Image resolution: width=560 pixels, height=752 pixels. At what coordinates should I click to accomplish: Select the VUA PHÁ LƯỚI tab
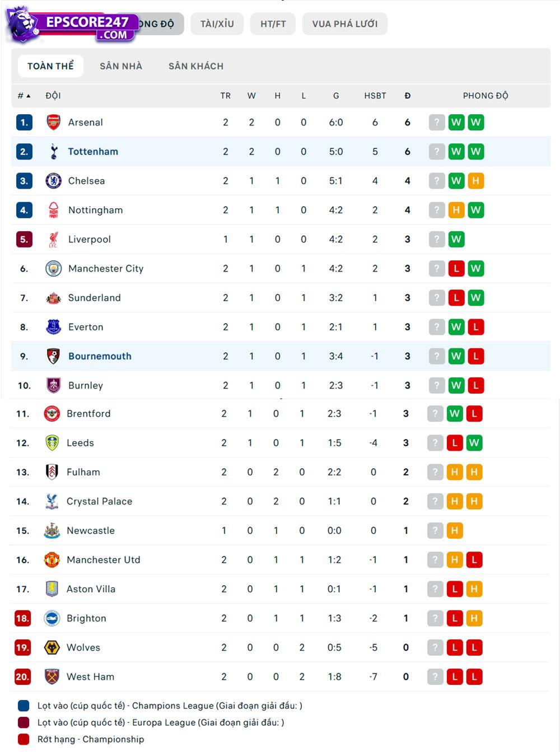point(345,24)
